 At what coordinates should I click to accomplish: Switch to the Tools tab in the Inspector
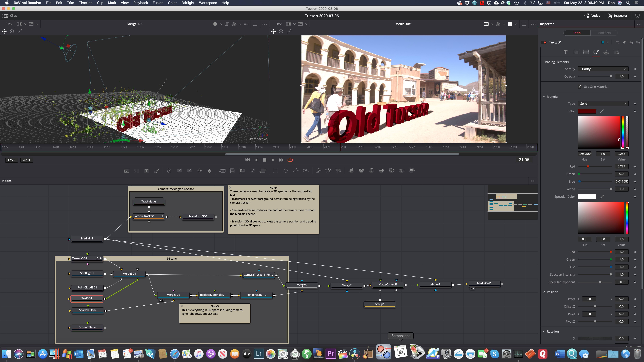pyautogui.click(x=577, y=33)
